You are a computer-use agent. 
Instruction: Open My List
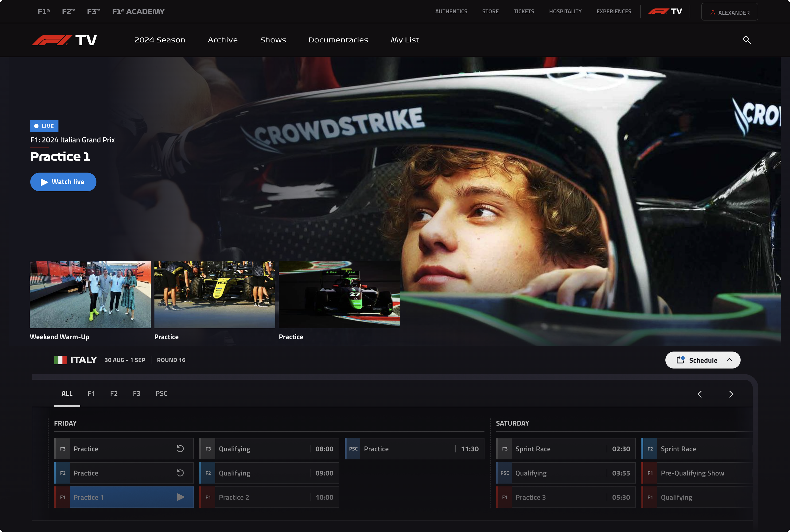point(405,40)
